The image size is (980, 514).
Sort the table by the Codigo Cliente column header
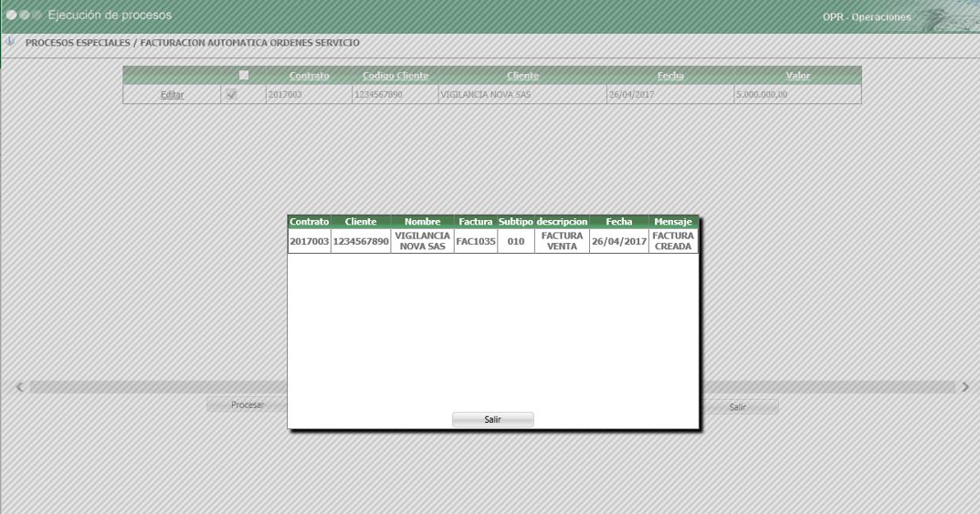pos(395,76)
